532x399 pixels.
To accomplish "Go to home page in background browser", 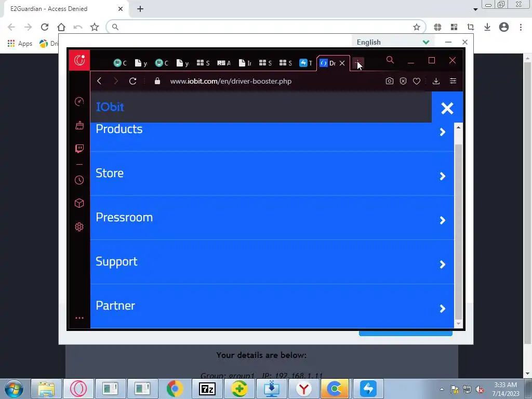I will 61,27.
